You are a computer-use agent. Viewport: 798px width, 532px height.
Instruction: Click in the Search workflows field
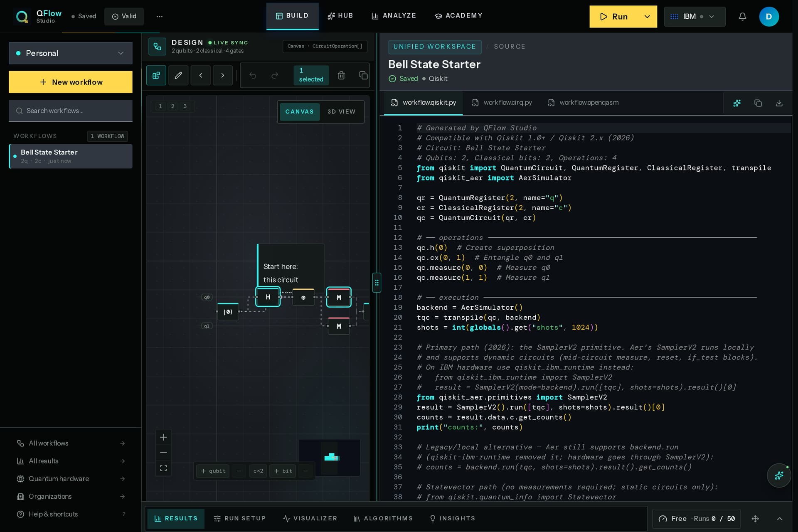pos(71,111)
